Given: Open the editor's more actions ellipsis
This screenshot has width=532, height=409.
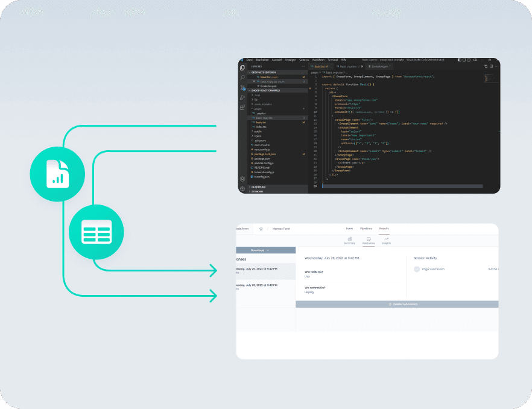Looking at the screenshot, I should click(497, 66).
